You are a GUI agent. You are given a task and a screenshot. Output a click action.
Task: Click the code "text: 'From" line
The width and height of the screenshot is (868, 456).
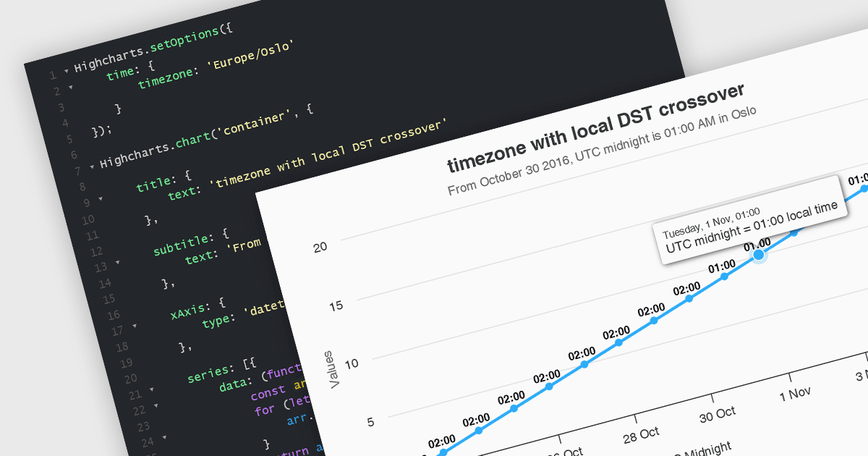(x=223, y=252)
